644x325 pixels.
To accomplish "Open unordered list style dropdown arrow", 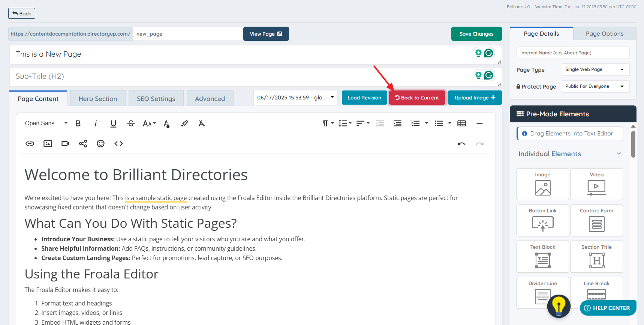I will click(450, 123).
